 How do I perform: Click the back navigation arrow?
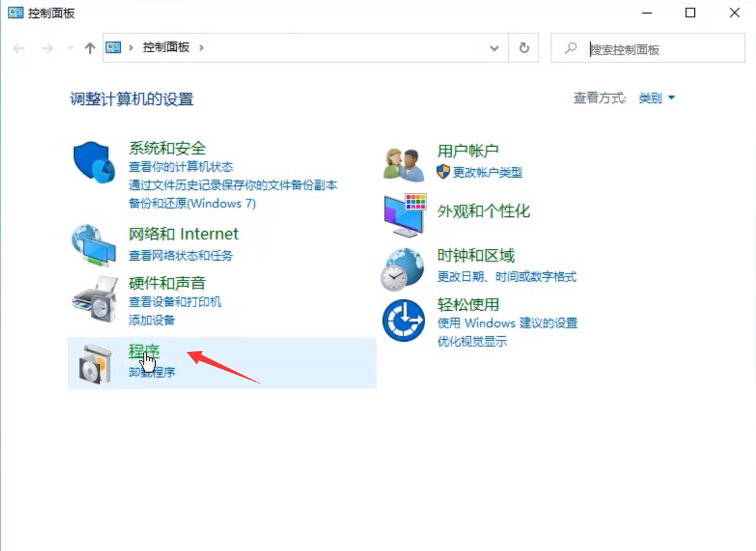click(x=20, y=47)
